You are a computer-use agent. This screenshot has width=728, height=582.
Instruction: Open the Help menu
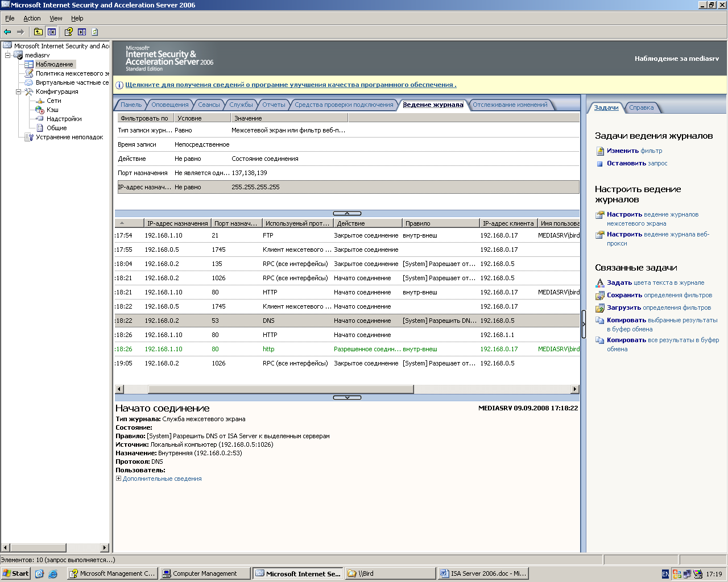pyautogui.click(x=77, y=18)
